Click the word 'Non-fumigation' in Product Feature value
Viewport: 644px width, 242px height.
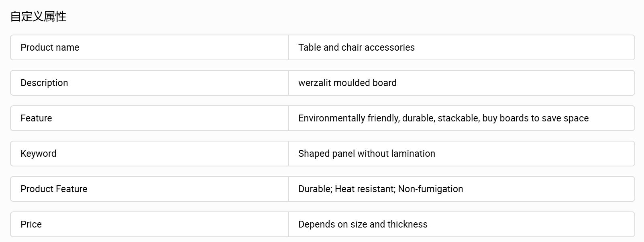click(x=430, y=189)
